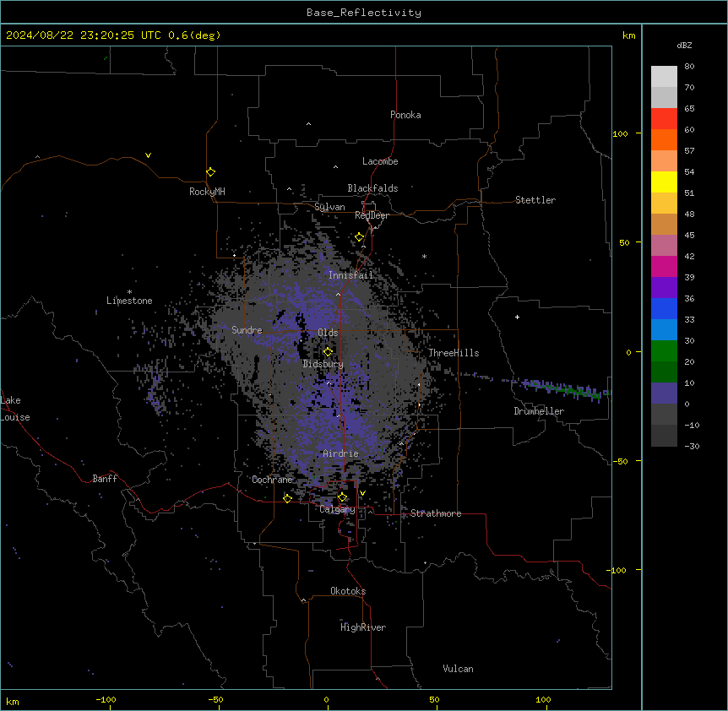Click the -50 tick on the bottom axis
Screen dimensions: 728x711
[x=215, y=699]
